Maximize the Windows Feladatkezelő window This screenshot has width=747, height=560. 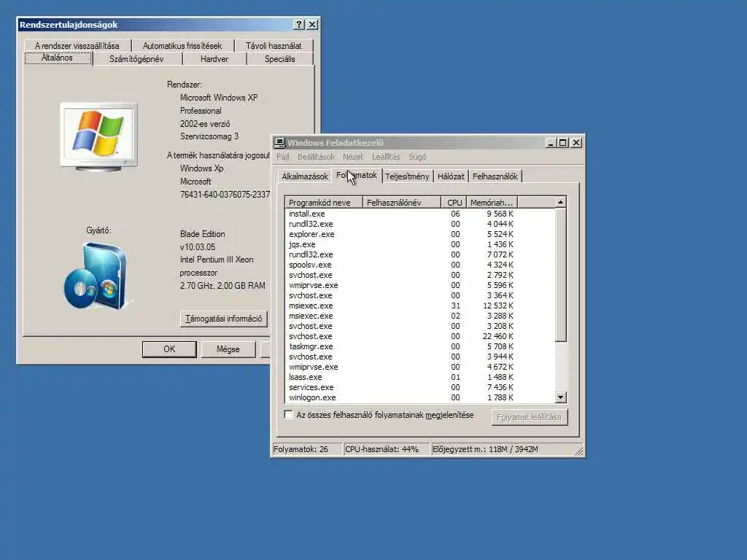pos(562,143)
